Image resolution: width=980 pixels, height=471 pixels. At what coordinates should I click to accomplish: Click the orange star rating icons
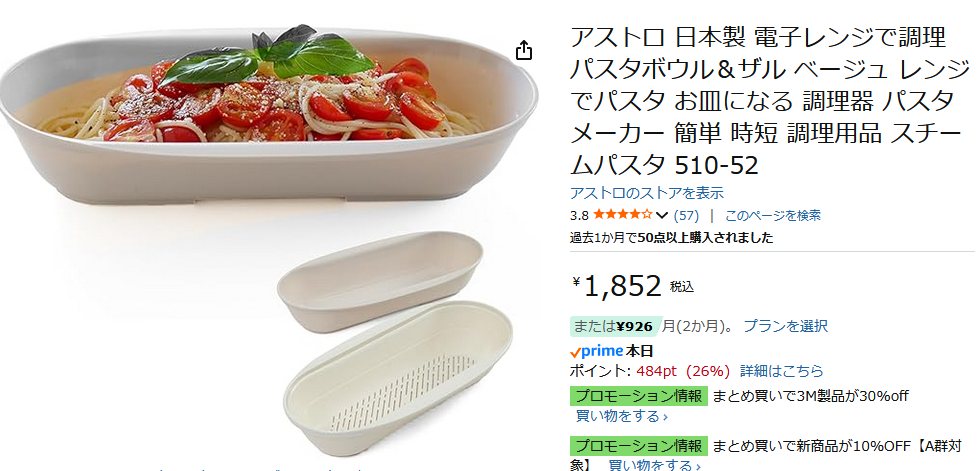(x=622, y=215)
